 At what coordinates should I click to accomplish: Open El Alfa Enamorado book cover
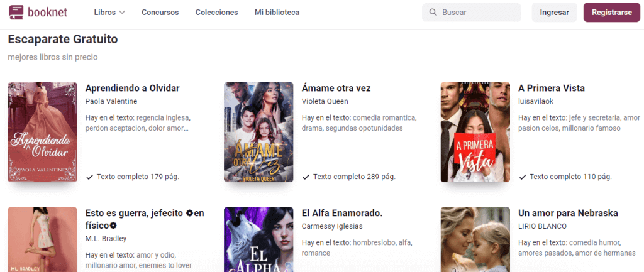(x=258, y=239)
